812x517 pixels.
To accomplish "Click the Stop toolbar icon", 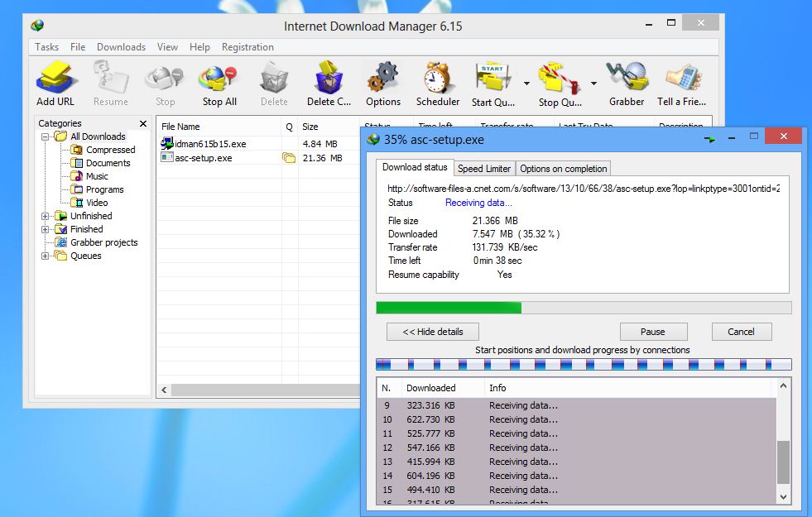I will click(166, 78).
